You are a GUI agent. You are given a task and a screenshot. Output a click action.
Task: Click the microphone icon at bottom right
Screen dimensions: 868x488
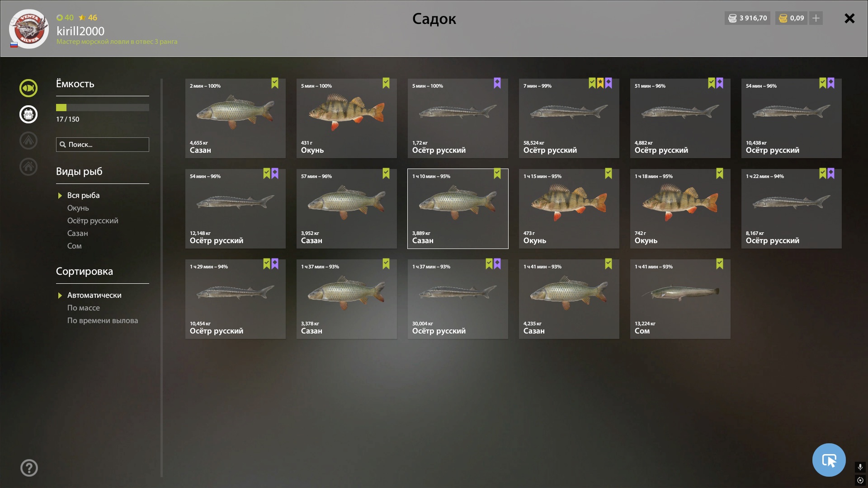coord(860,467)
